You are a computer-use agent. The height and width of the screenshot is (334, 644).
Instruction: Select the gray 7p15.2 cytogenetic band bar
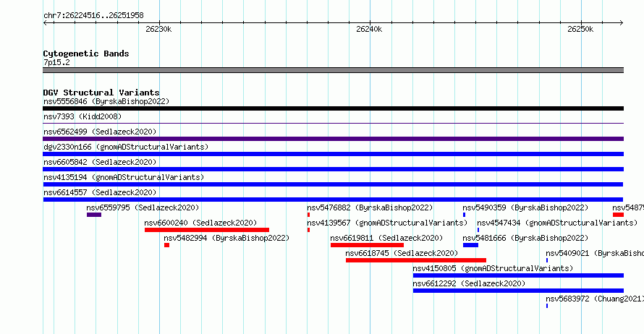[333, 70]
